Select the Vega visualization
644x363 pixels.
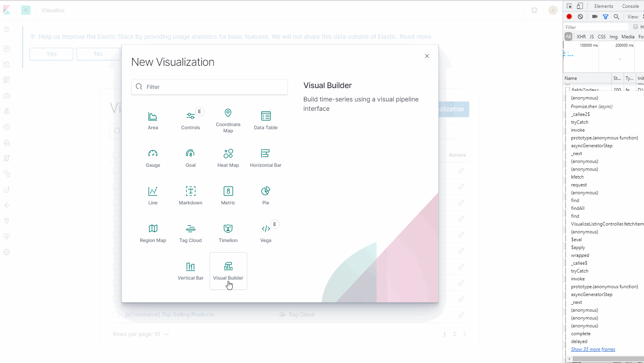(x=266, y=233)
